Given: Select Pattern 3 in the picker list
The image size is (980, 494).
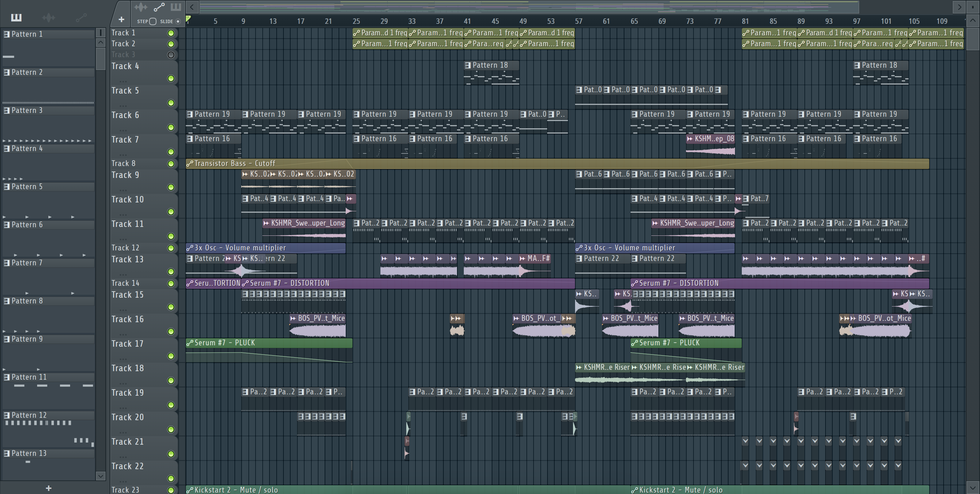Looking at the screenshot, I should [x=48, y=111].
